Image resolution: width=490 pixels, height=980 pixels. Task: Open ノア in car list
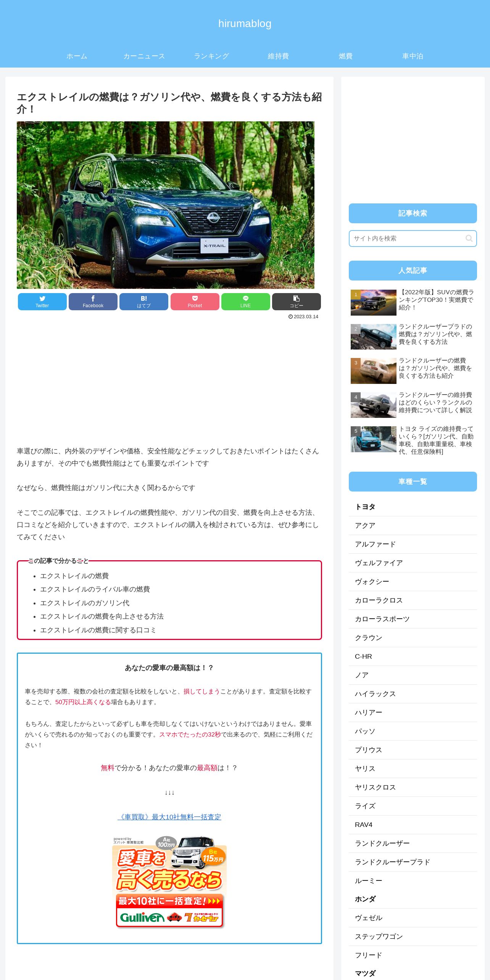tap(413, 675)
